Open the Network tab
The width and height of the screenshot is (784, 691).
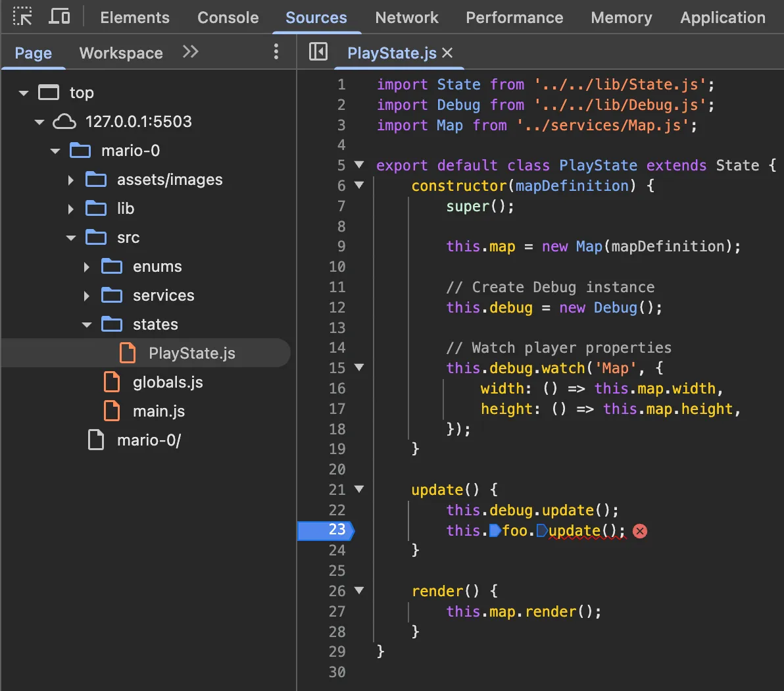[x=406, y=18]
